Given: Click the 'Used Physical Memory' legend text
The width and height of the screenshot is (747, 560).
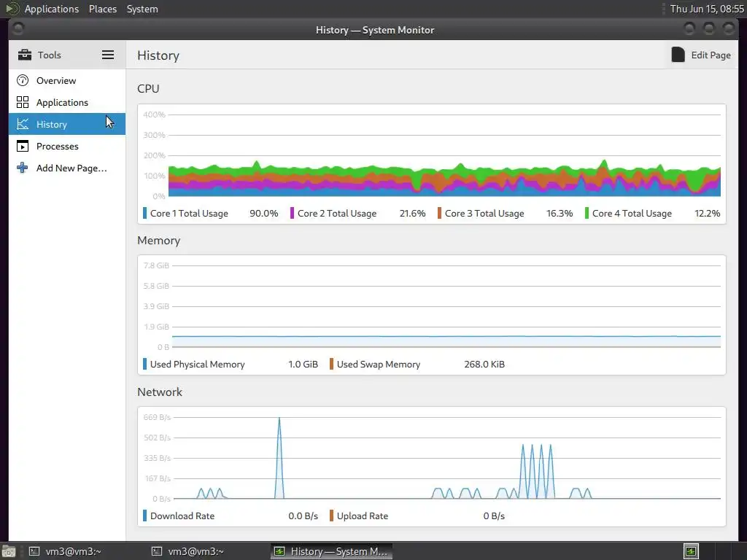Looking at the screenshot, I should [197, 365].
